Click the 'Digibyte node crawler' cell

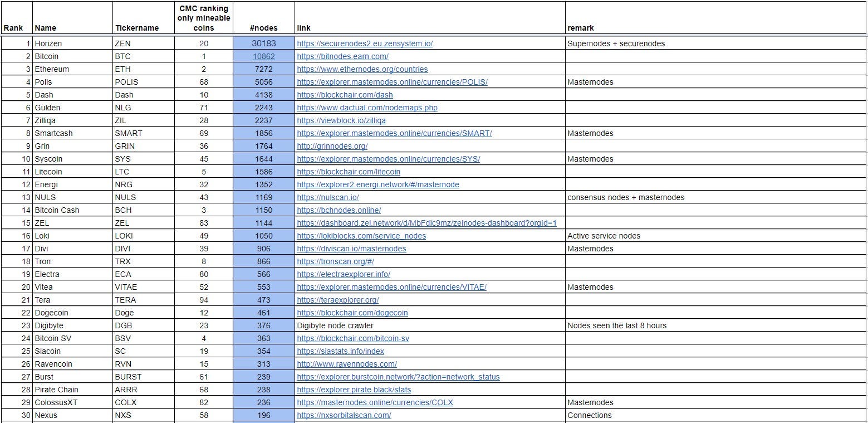[x=430, y=325]
